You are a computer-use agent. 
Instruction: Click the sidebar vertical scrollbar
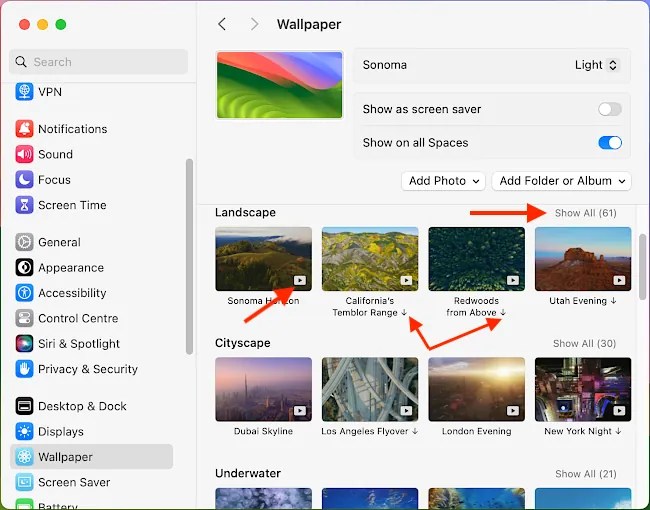pyautogui.click(x=189, y=256)
